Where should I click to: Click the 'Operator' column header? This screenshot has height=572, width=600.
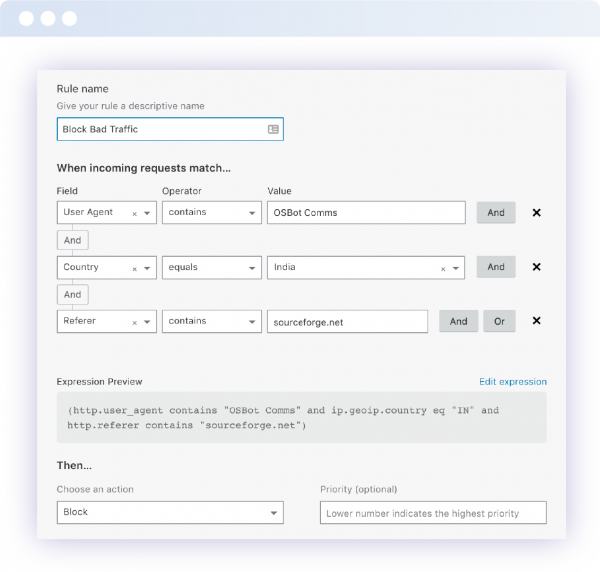click(x=182, y=191)
